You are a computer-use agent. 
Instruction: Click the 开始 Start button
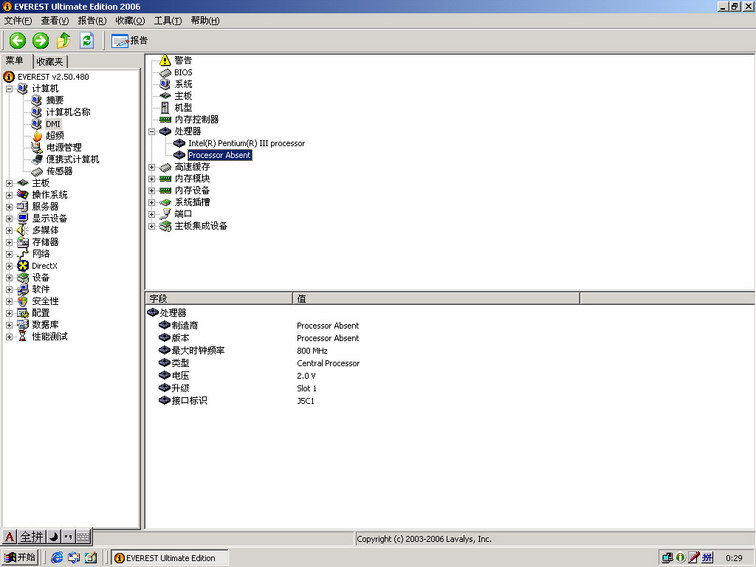tap(20, 557)
